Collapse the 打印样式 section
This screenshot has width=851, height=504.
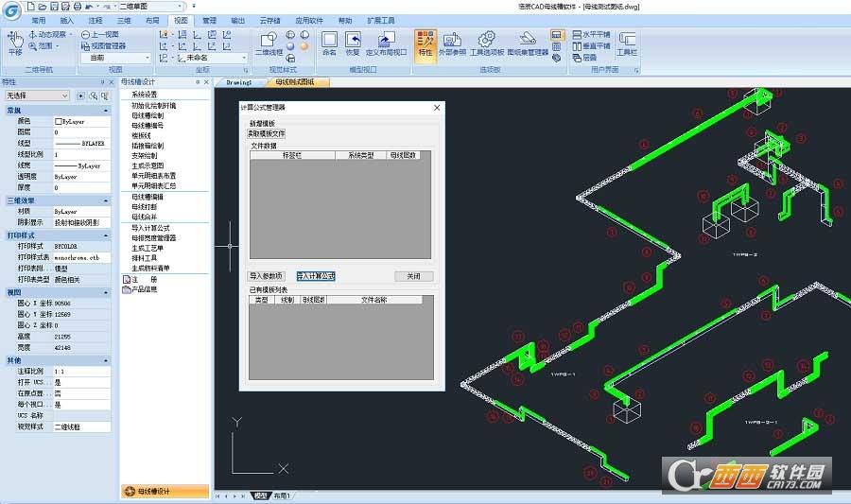point(105,235)
